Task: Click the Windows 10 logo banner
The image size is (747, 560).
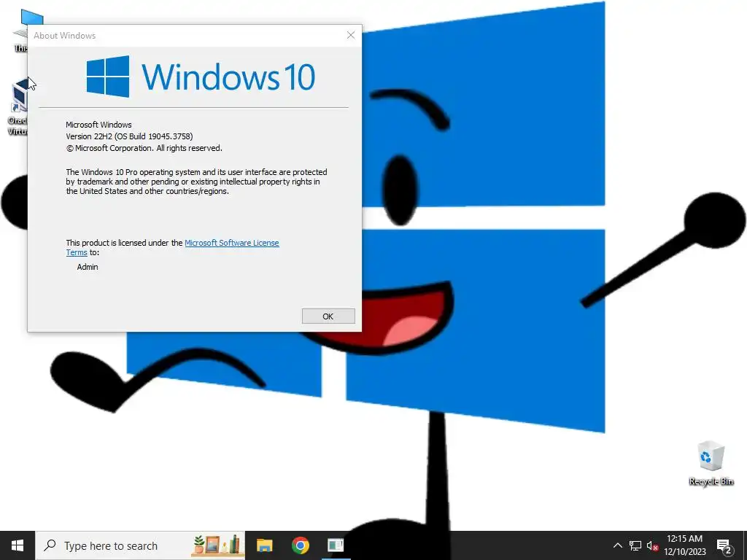Action: click(201, 77)
